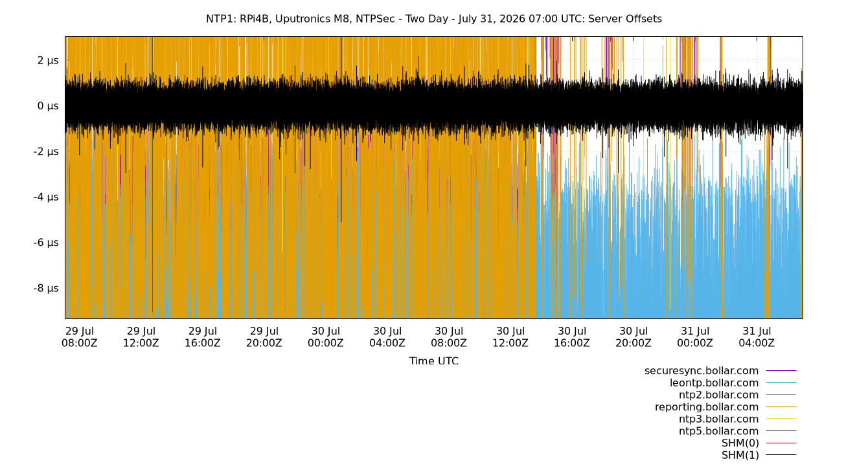This screenshot has width=868, height=466.
Task: Click the '31 Jul 00:00Z' tick label
Action: tap(695, 337)
